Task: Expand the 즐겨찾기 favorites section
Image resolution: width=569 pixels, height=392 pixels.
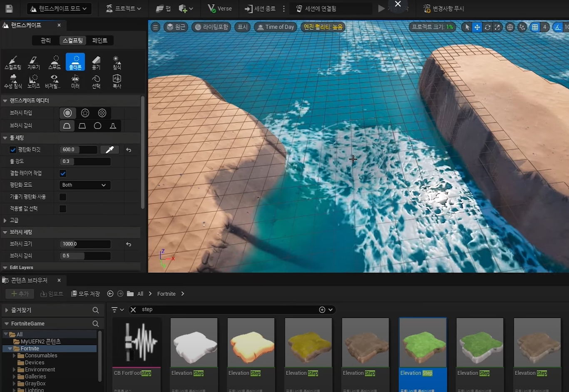Action: click(7, 310)
